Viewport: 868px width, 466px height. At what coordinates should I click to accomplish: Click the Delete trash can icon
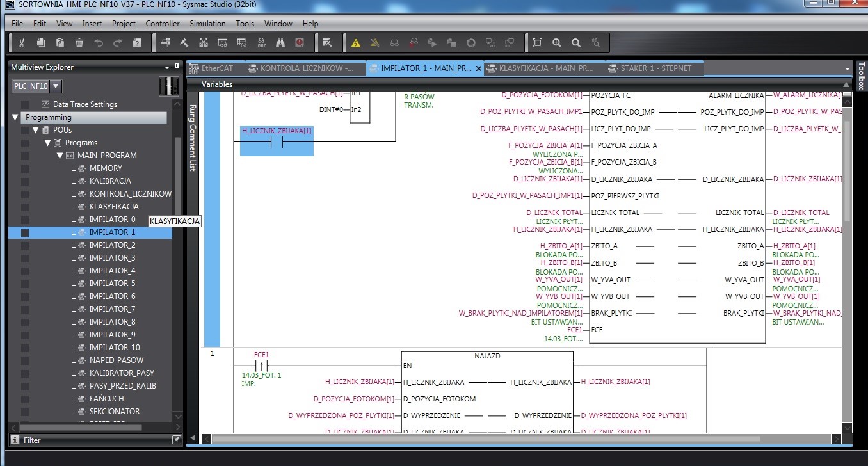(79, 43)
